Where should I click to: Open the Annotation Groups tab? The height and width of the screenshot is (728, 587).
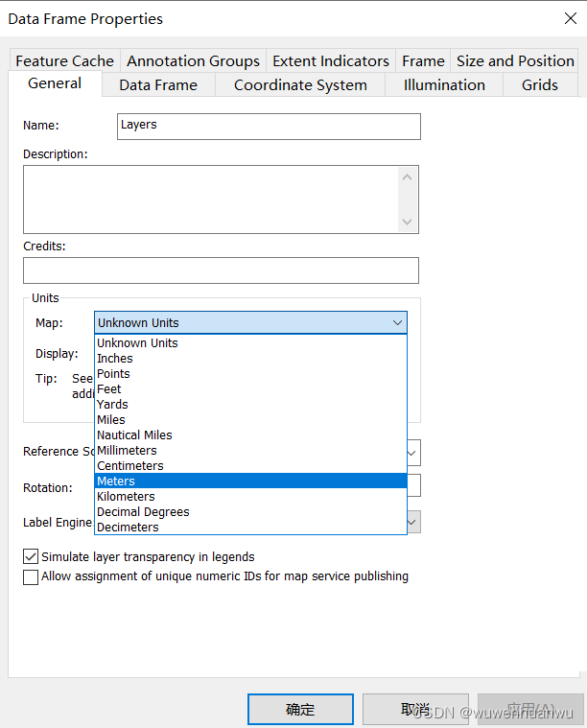(193, 60)
